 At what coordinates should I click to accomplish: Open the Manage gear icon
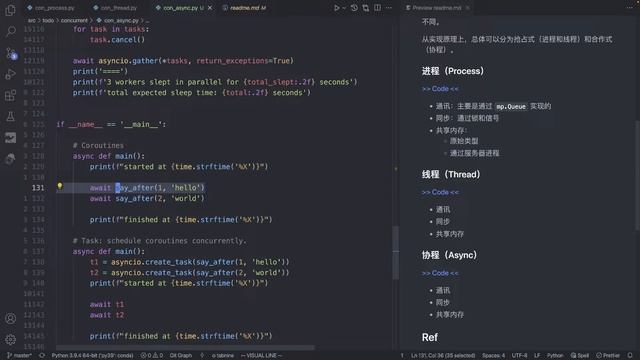click(x=10, y=339)
